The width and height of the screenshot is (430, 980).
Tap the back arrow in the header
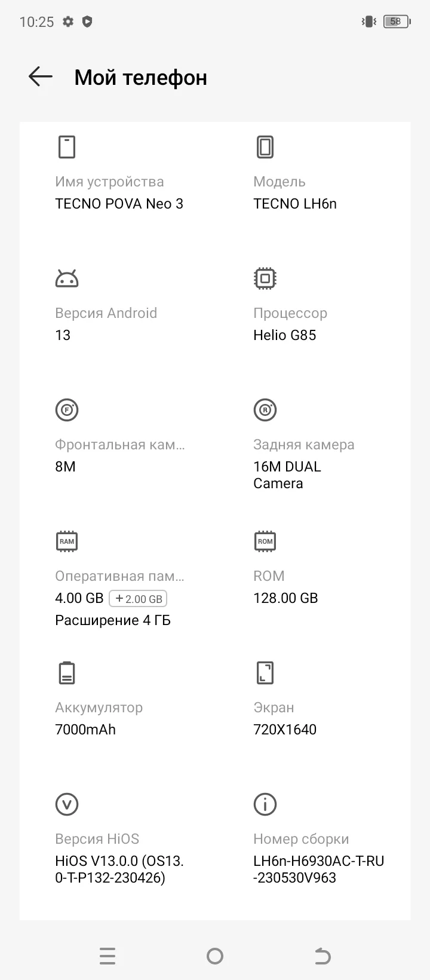tap(41, 77)
